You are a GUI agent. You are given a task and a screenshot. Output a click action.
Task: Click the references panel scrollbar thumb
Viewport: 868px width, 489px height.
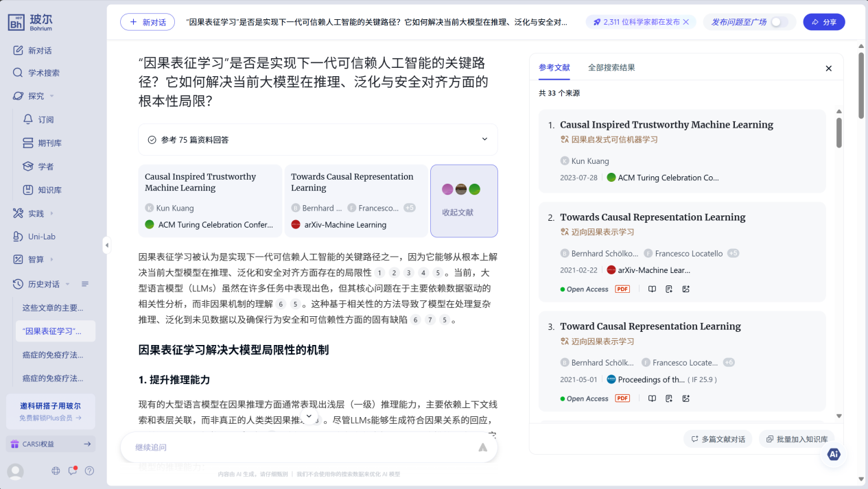838,132
